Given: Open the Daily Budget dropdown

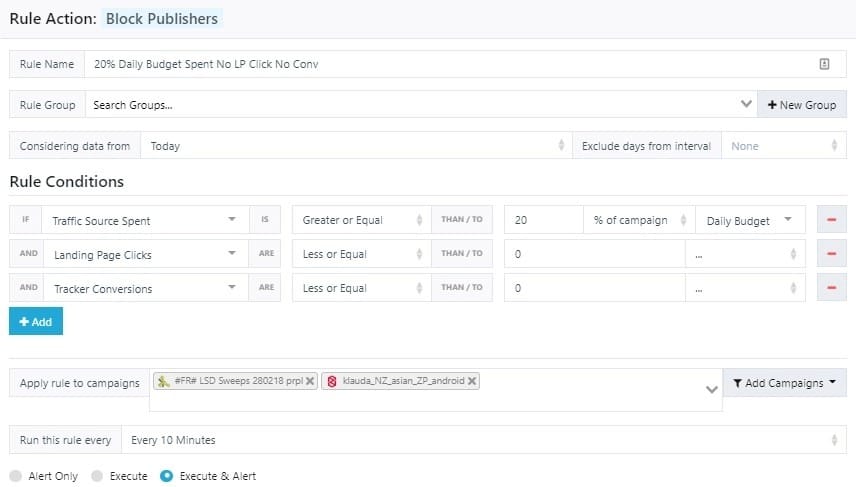Looking at the screenshot, I should click(750, 220).
